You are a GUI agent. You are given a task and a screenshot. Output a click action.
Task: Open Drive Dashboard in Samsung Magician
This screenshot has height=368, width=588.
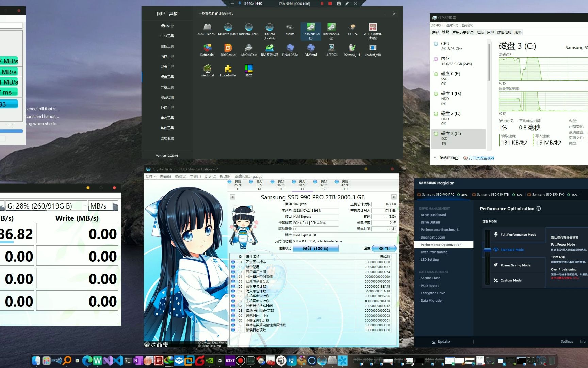pos(433,215)
